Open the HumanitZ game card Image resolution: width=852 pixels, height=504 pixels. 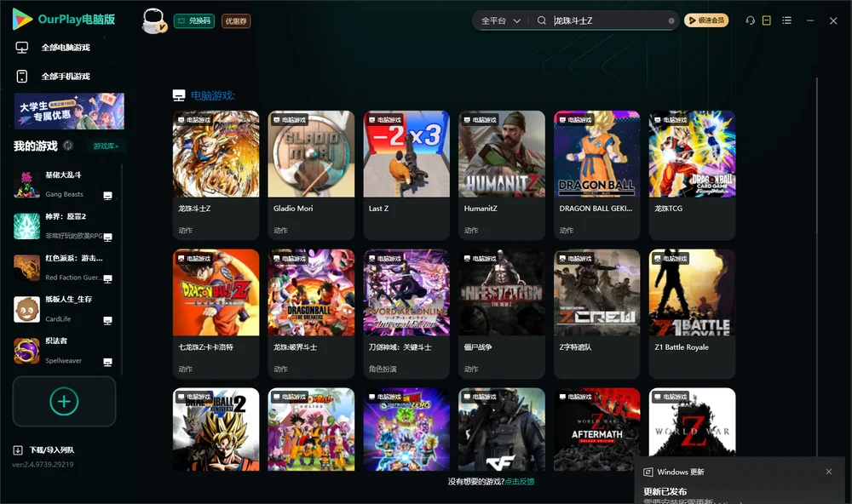[502, 175]
